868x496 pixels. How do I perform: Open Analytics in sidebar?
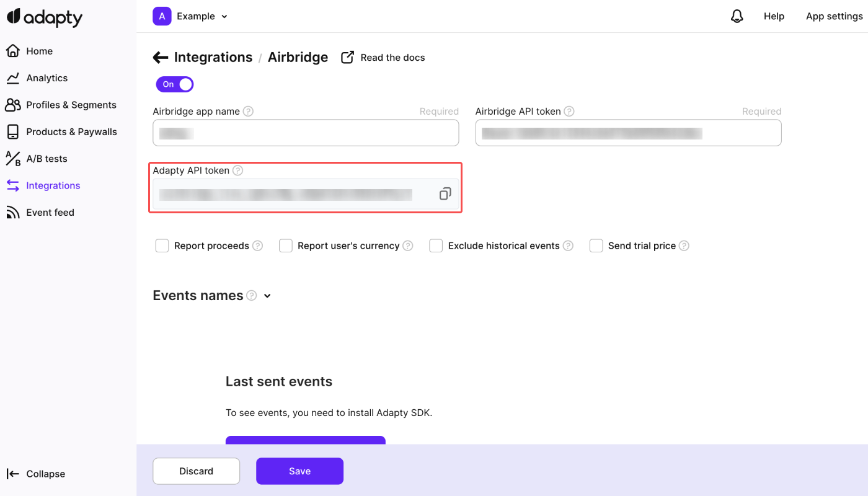[47, 78]
